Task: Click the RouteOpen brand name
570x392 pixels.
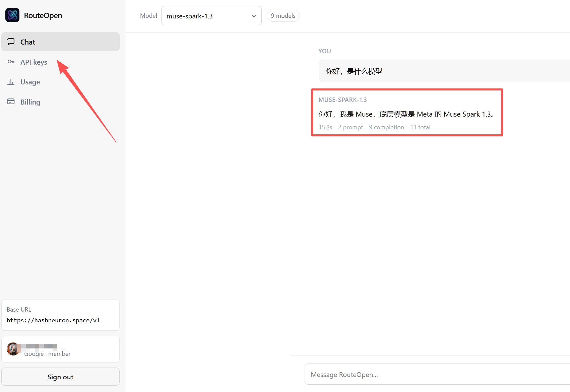Action: [x=43, y=15]
